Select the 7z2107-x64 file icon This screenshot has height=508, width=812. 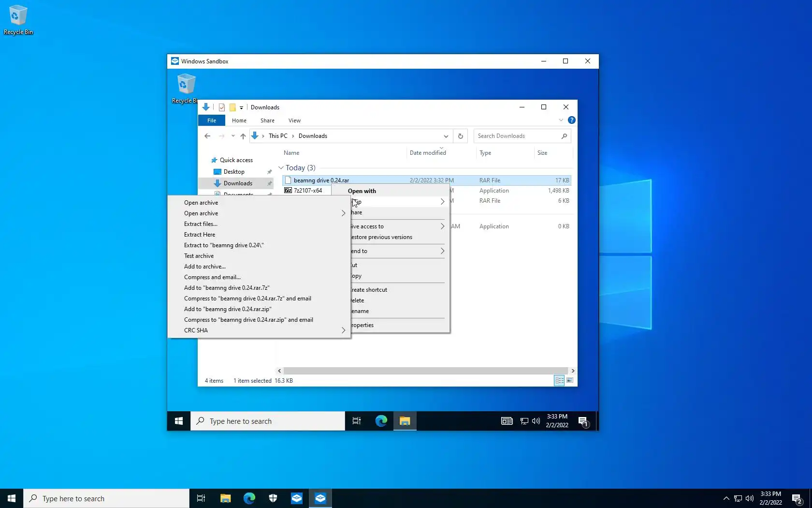point(288,191)
